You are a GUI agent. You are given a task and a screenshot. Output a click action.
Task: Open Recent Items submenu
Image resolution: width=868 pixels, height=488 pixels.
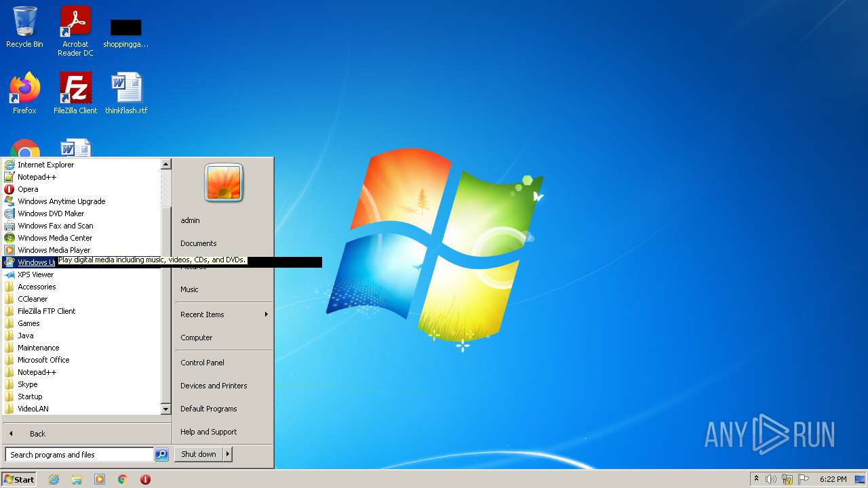tap(224, 314)
